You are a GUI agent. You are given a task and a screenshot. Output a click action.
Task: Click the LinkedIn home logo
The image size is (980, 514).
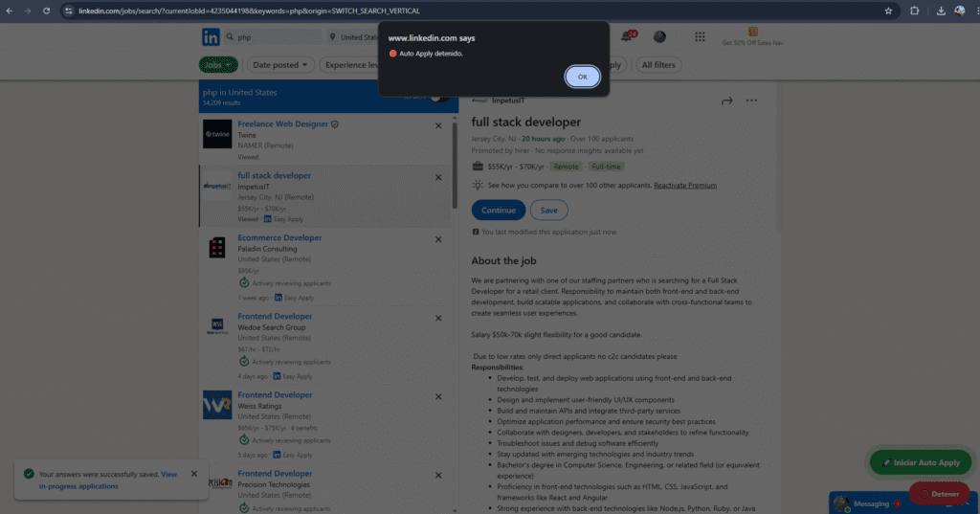coord(211,37)
